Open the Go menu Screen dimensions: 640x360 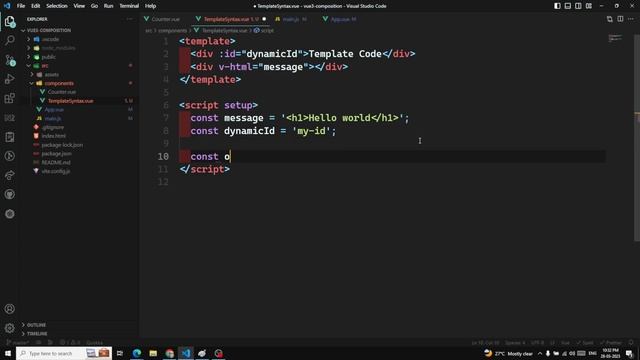(x=94, y=6)
